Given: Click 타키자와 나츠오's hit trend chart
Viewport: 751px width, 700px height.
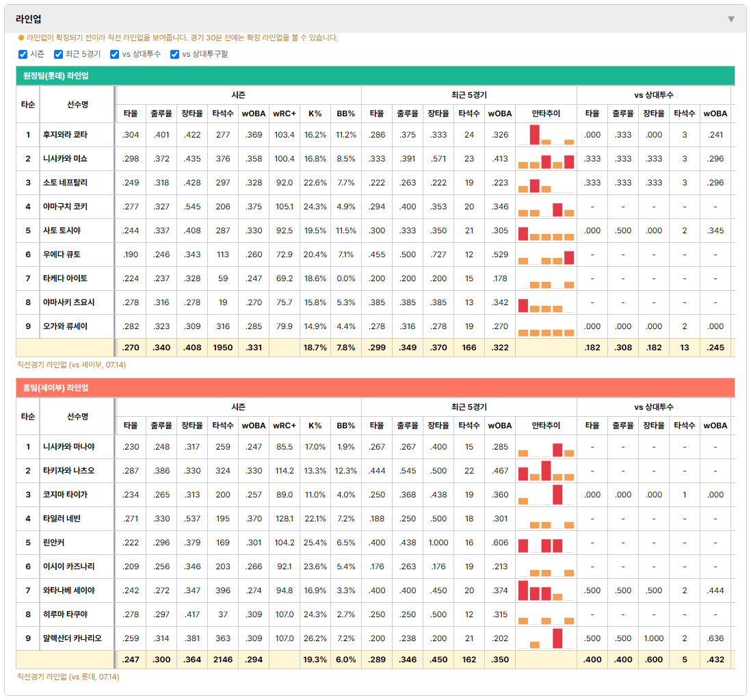Looking at the screenshot, I should pyautogui.click(x=546, y=471).
